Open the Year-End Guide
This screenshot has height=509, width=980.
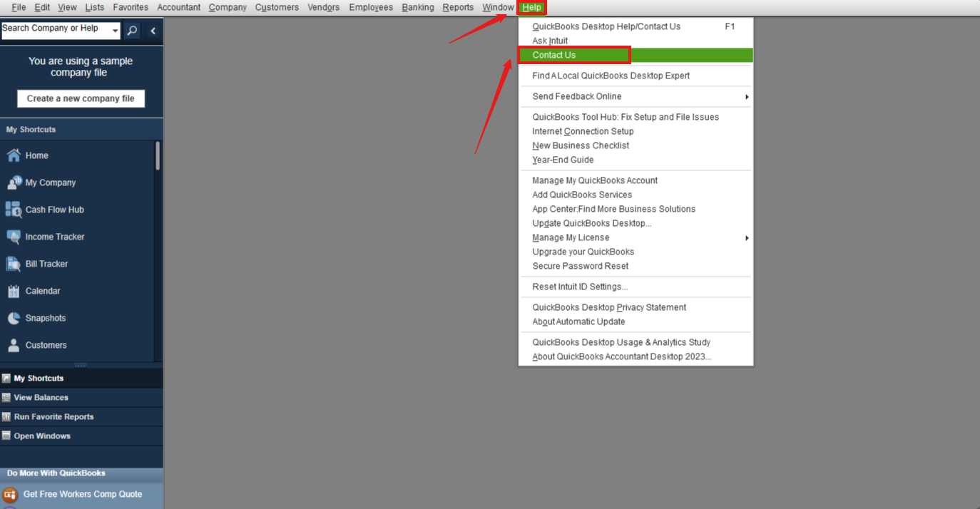point(636,160)
